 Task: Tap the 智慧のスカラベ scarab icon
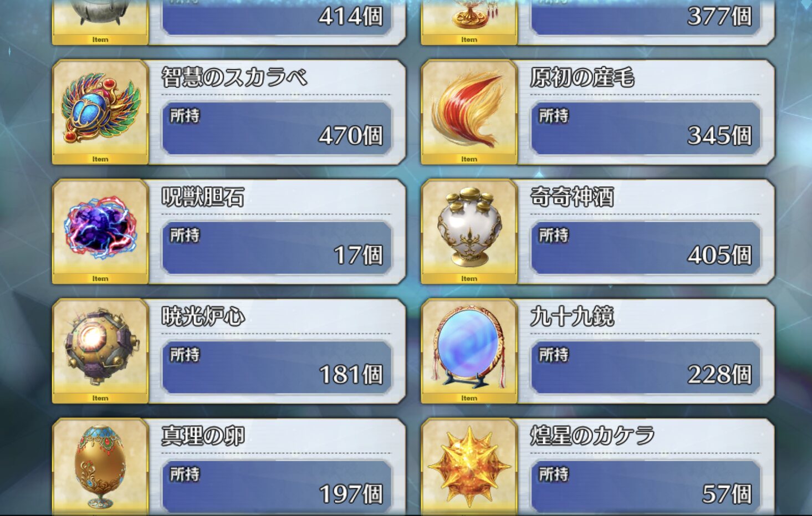[100, 112]
